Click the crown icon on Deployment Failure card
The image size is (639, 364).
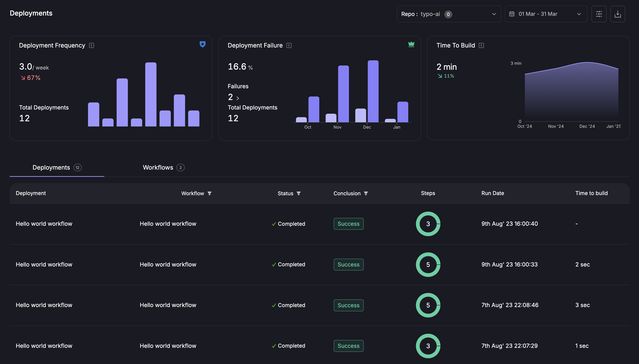411,44
